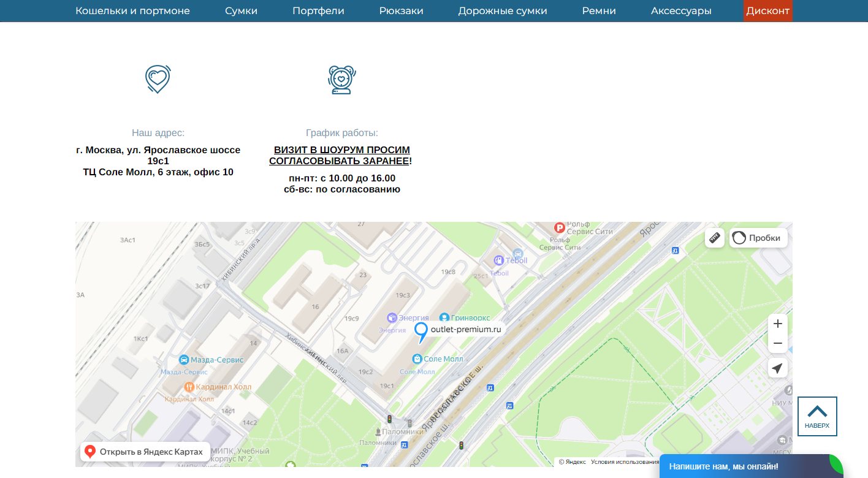Jump back up with НАВЕРХ button
Image resolution: width=868 pixels, height=478 pixels.
pyautogui.click(x=817, y=416)
